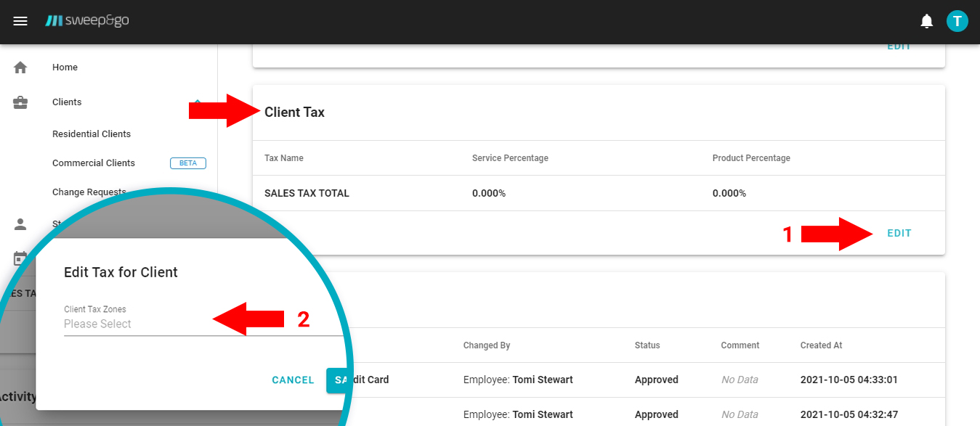
Task: Go to Residential Clients
Action: (x=91, y=134)
